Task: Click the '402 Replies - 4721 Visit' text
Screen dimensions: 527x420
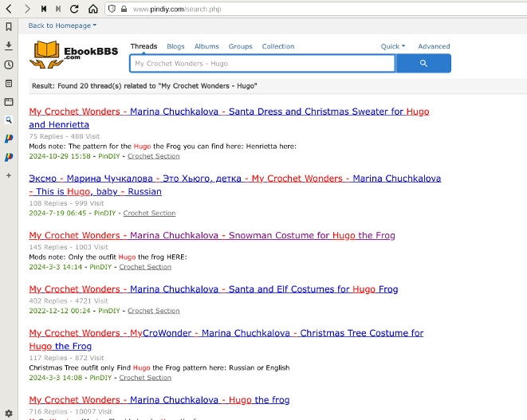Action: point(69,300)
